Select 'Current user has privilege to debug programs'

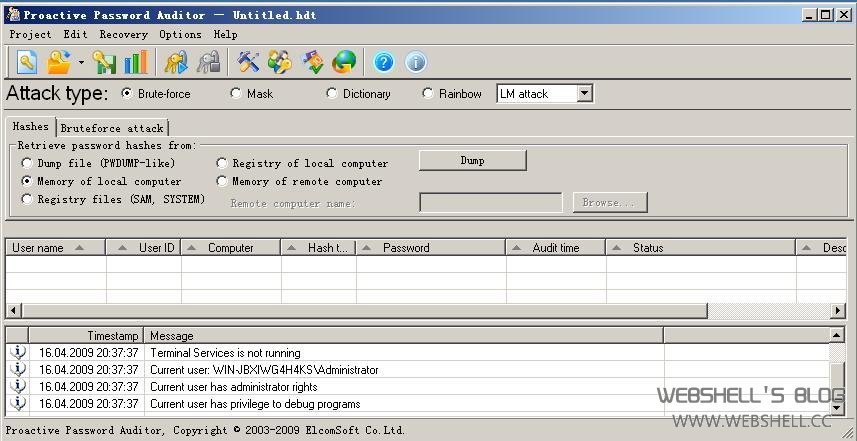pyautogui.click(x=255, y=404)
